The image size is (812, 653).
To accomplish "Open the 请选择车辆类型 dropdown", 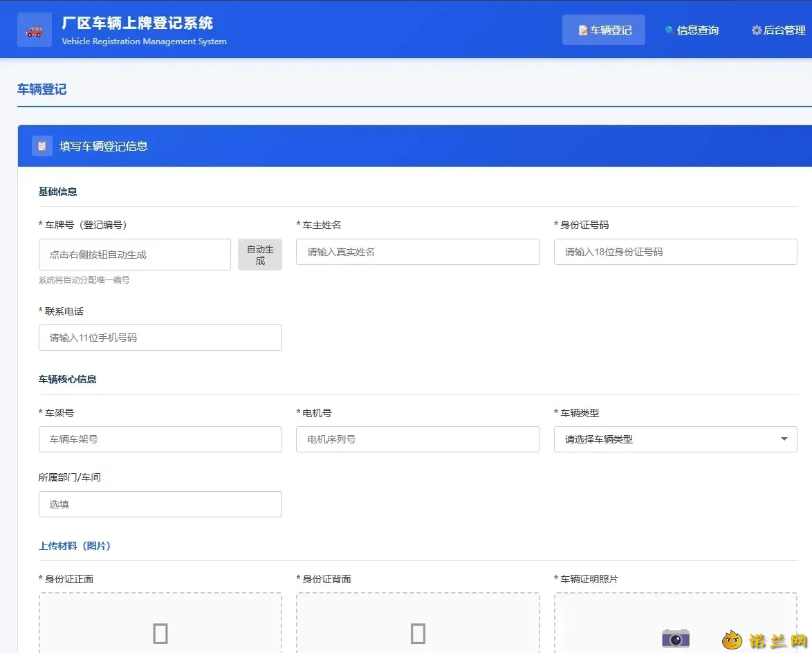I will (x=675, y=439).
